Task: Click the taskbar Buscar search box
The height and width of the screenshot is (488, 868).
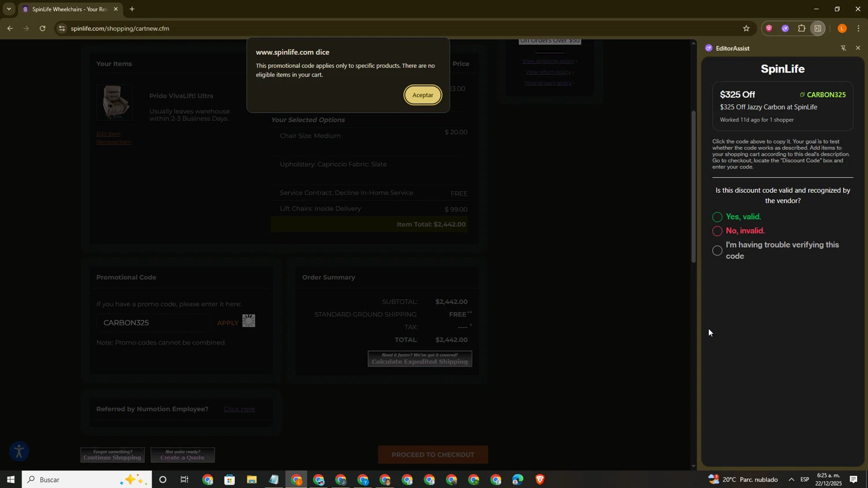Action: [x=87, y=479]
